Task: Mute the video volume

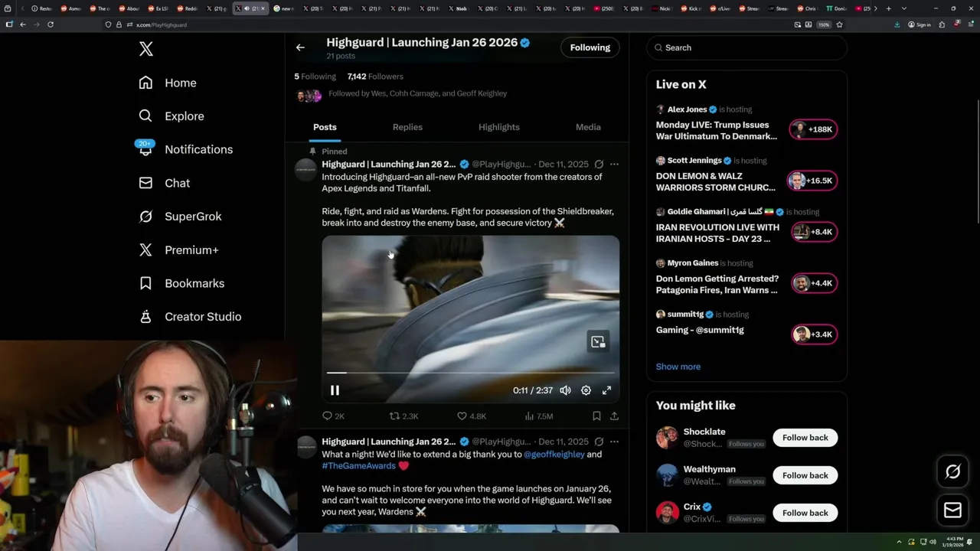Action: (565, 390)
